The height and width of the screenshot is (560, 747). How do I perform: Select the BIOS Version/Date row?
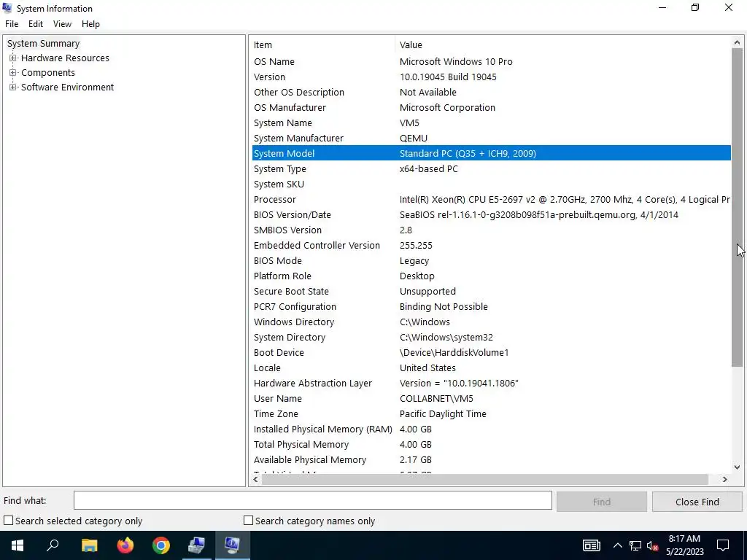coord(491,215)
